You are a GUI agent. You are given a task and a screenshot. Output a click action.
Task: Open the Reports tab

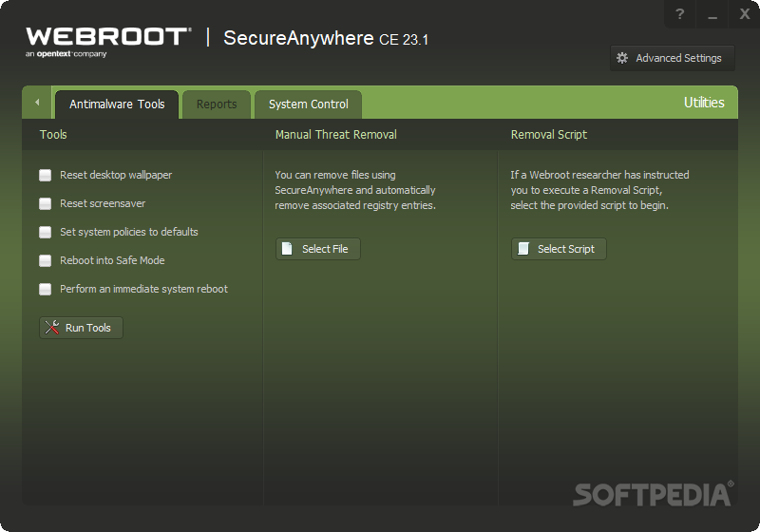click(x=217, y=104)
